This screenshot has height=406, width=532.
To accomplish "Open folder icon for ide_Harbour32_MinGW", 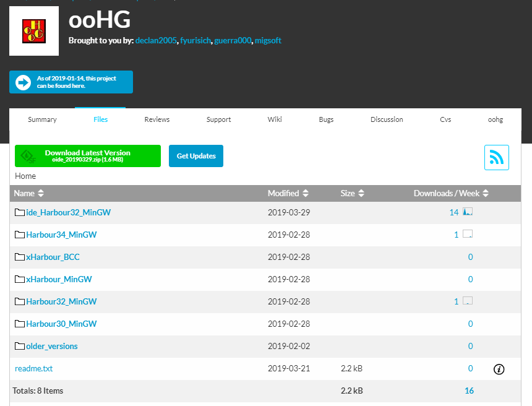I will (20, 212).
